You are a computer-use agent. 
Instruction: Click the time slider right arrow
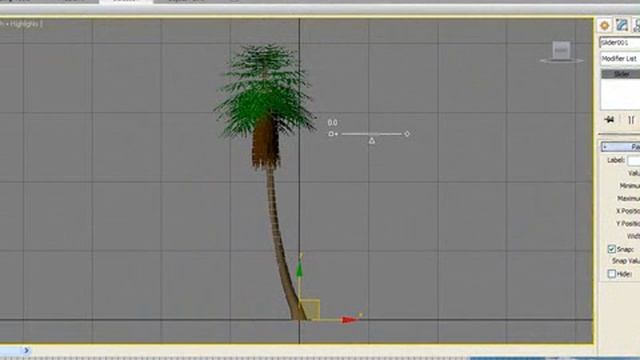(26, 350)
